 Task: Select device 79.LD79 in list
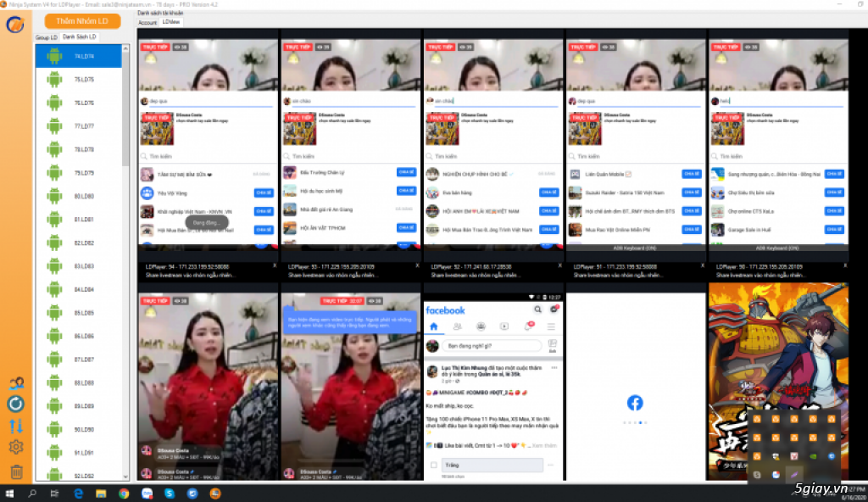click(x=79, y=173)
